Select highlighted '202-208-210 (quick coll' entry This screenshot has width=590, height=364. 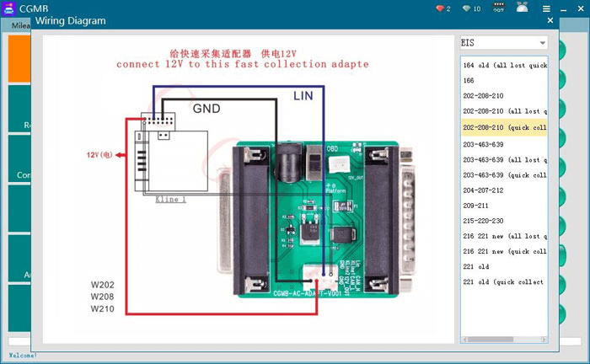tap(504, 128)
